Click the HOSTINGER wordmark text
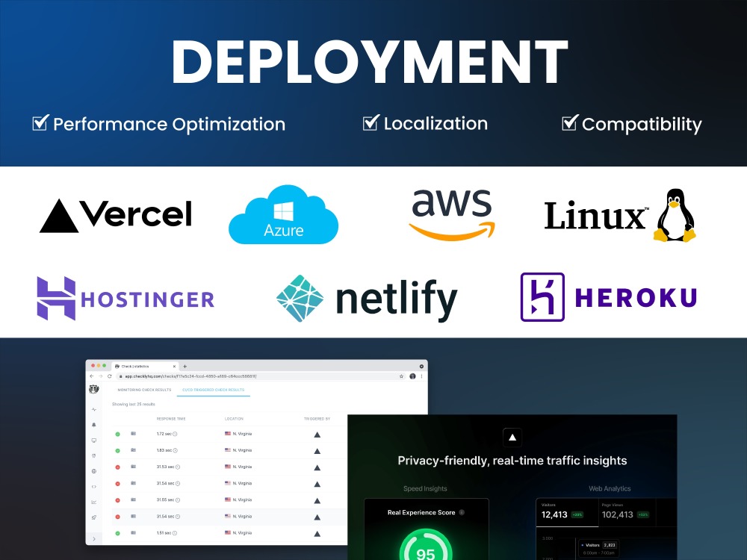Screen dimensions: 747x560 [x=148, y=299]
